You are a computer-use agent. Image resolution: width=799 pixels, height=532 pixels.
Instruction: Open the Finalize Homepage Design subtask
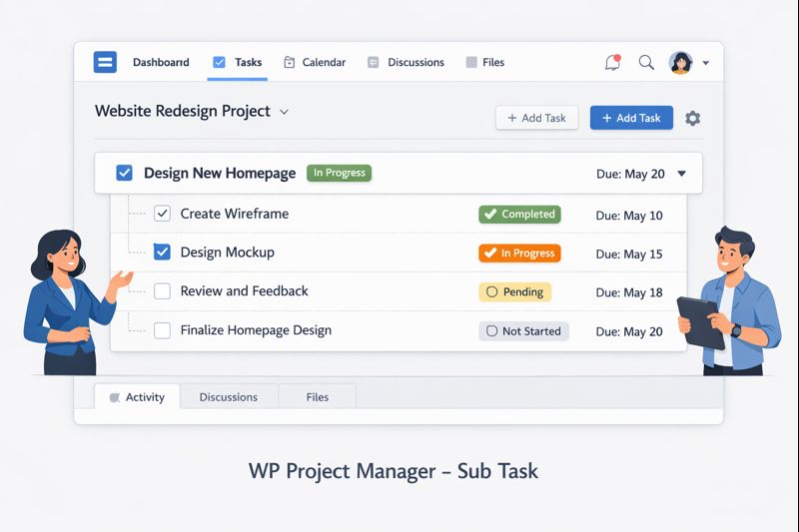[x=256, y=330]
